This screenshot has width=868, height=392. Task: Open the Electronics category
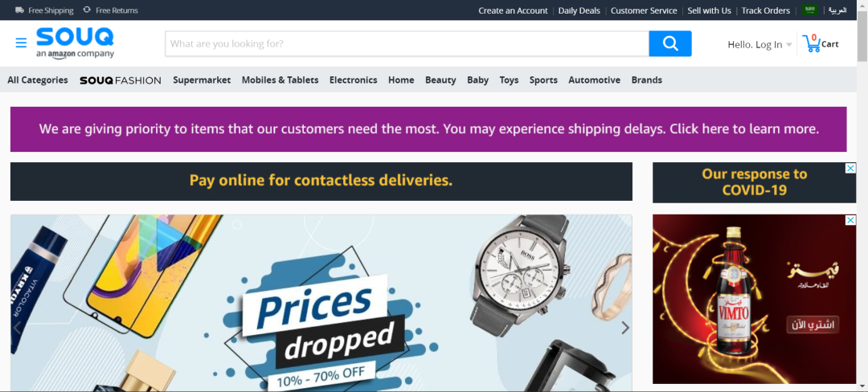[x=353, y=80]
